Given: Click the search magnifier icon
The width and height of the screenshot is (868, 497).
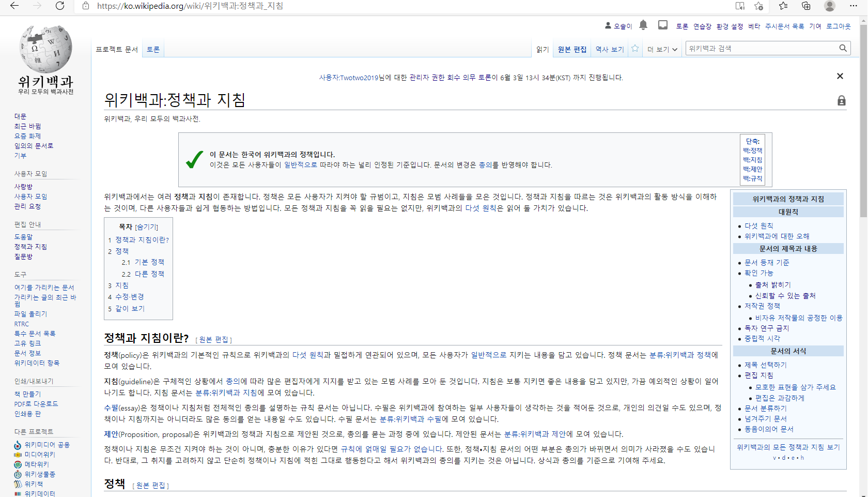Looking at the screenshot, I should click(843, 48).
